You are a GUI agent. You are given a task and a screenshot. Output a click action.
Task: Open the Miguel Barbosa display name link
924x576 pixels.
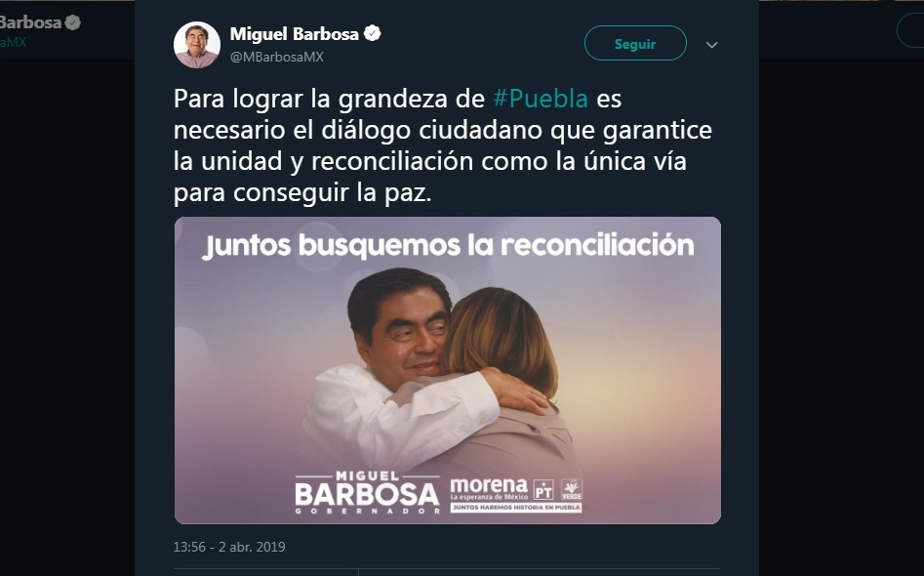click(294, 34)
